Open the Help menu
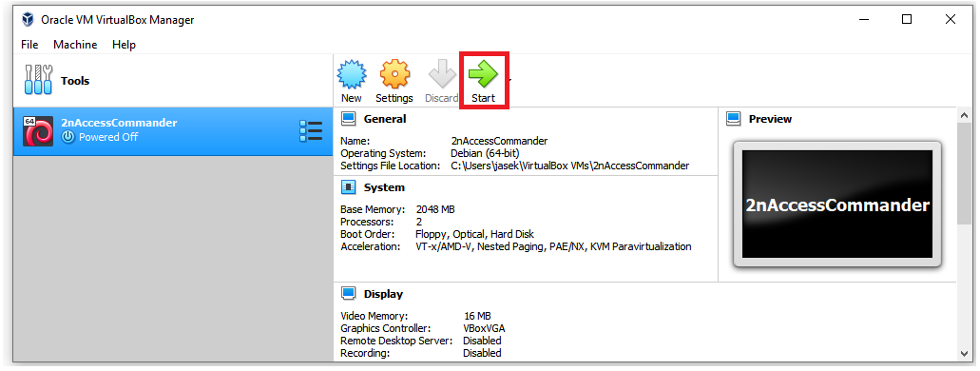The width and height of the screenshot is (980, 371). pos(124,45)
